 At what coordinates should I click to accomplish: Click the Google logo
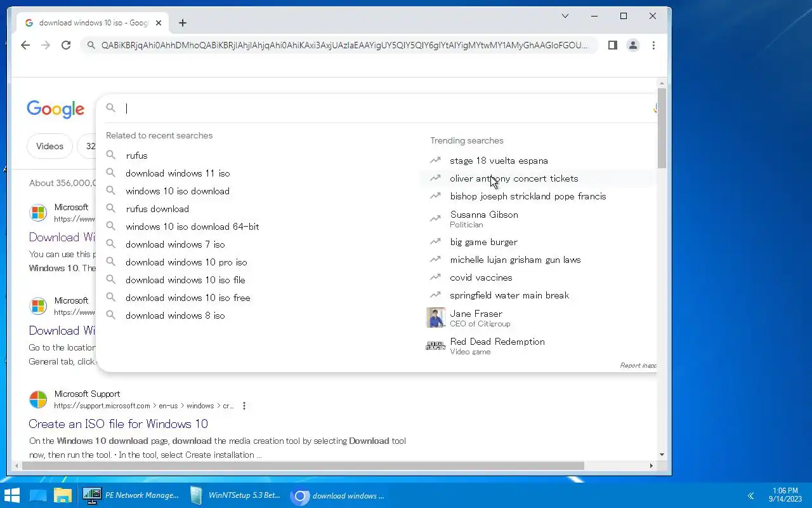pos(56,109)
